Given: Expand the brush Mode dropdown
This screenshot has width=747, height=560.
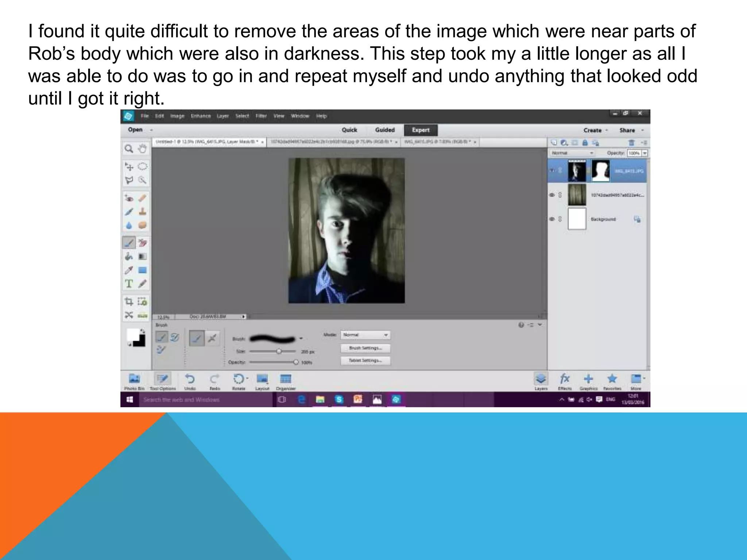Looking at the screenshot, I should 365,335.
